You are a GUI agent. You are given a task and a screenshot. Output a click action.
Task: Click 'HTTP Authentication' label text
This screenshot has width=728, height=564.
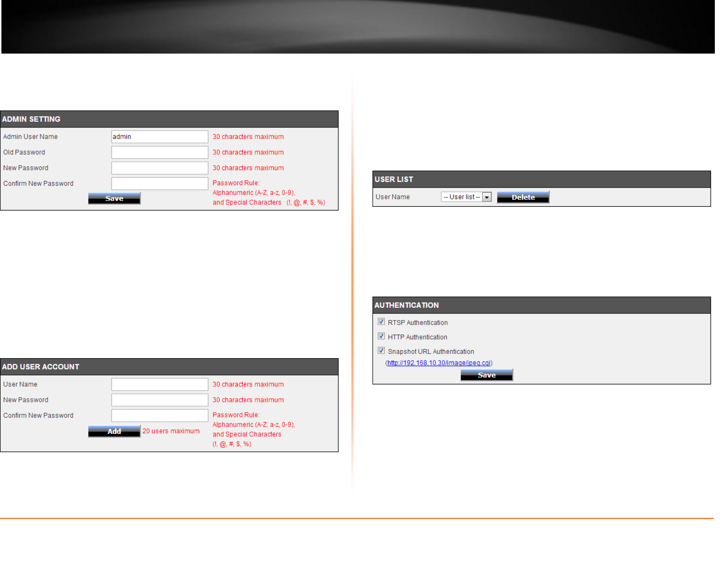[x=418, y=337]
